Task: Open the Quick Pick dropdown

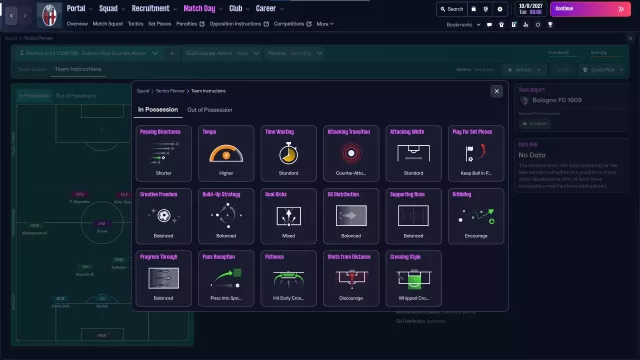Action: 603,70
